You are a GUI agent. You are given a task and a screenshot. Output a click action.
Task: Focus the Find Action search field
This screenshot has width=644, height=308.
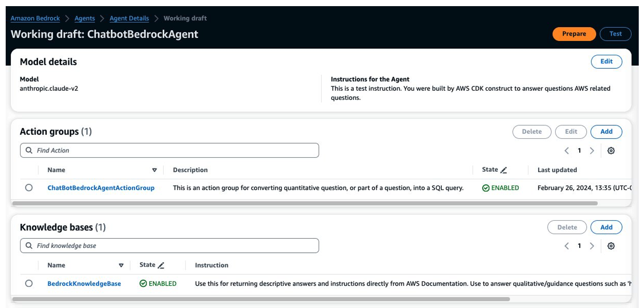click(169, 150)
